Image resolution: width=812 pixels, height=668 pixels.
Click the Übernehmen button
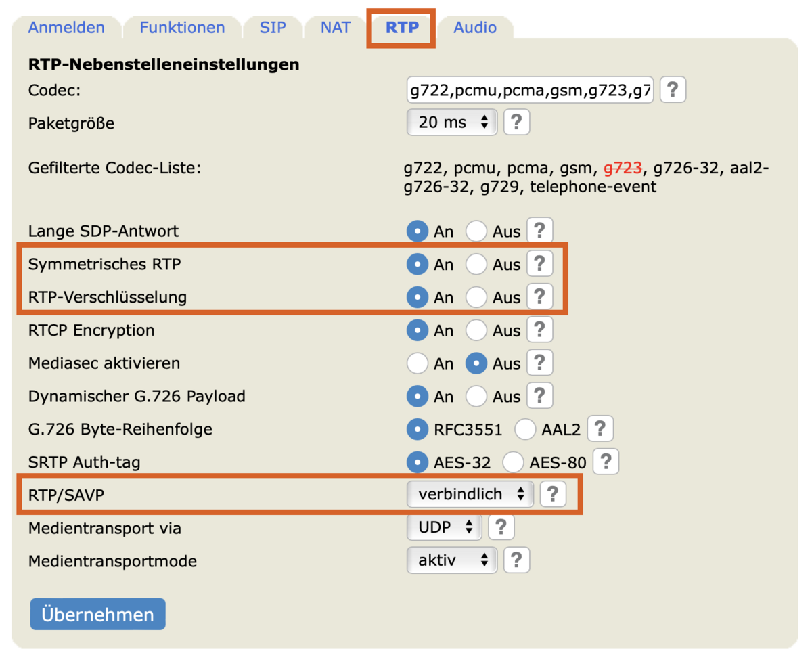point(97,615)
